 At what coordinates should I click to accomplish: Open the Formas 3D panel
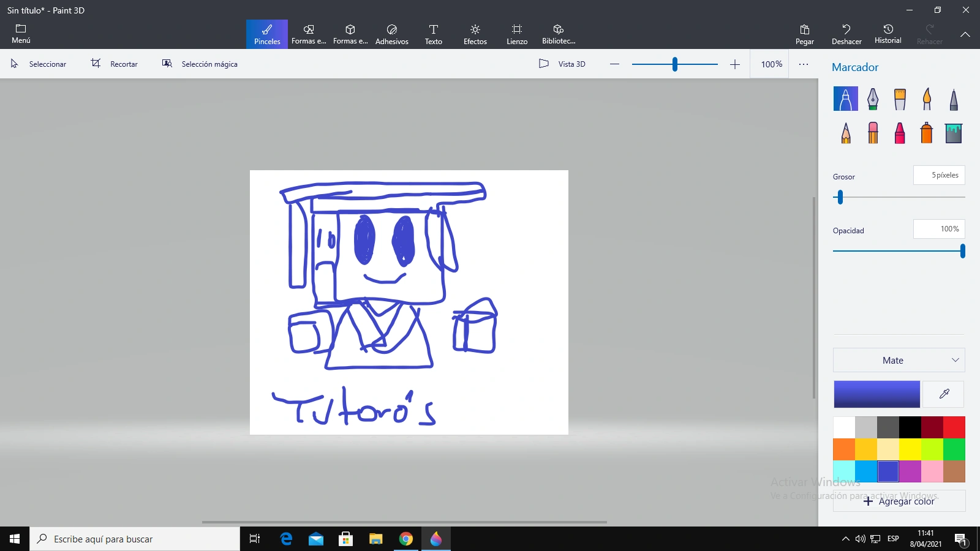tap(350, 34)
